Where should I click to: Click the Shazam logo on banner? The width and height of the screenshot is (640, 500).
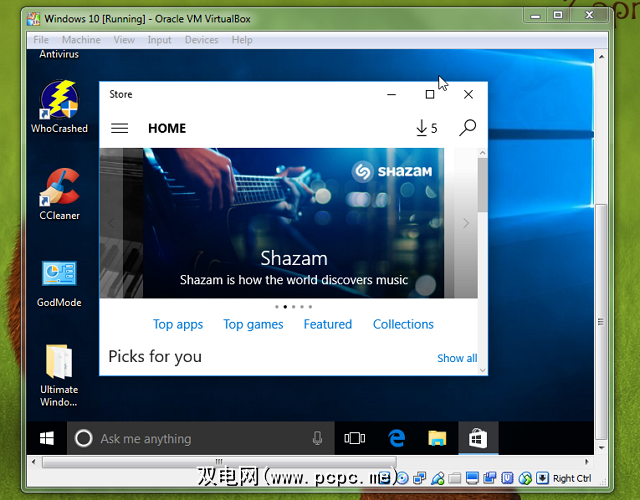click(x=392, y=171)
